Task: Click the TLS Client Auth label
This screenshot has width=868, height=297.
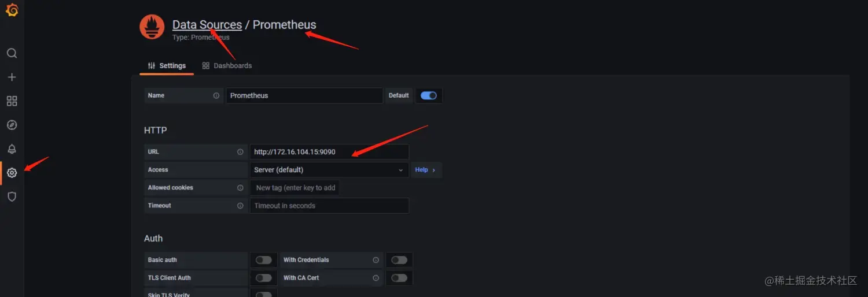Action: [170, 278]
